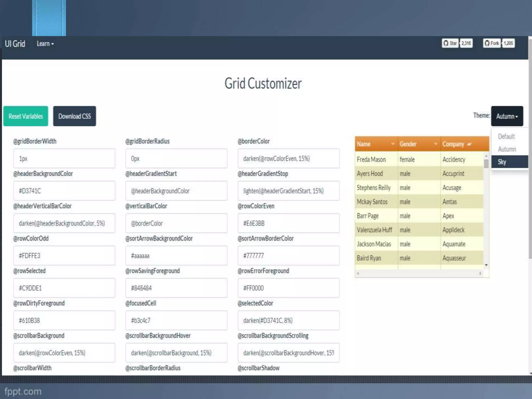Toggle the Autumn theme dropdown
This screenshot has height=399, width=532.
[507, 116]
